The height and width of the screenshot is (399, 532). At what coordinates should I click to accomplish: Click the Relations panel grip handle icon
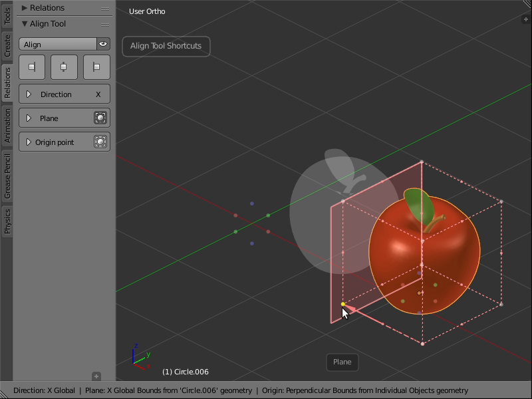pyautogui.click(x=104, y=7)
